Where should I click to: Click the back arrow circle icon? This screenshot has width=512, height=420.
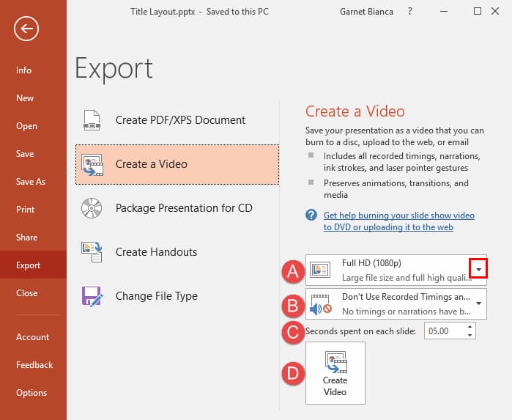[x=26, y=29]
